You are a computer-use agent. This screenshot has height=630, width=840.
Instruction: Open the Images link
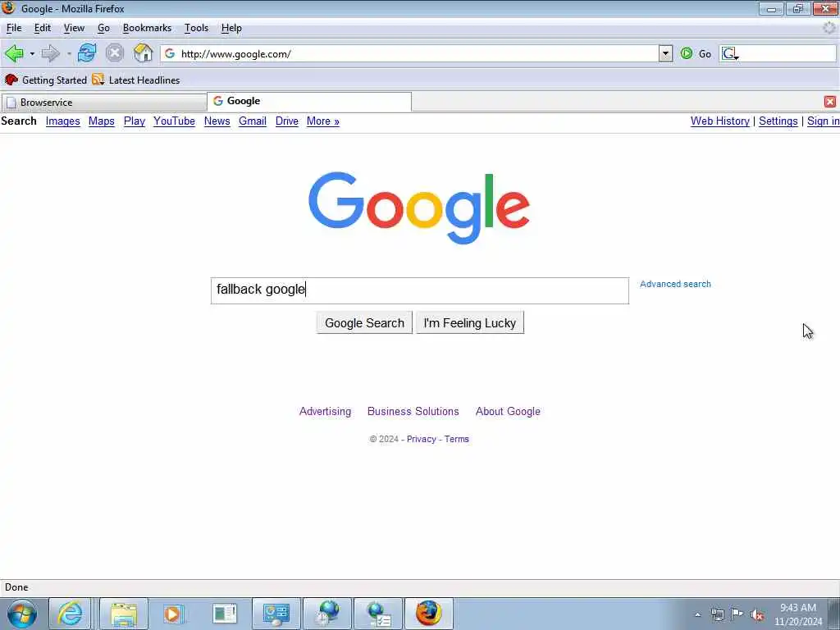pyautogui.click(x=62, y=121)
